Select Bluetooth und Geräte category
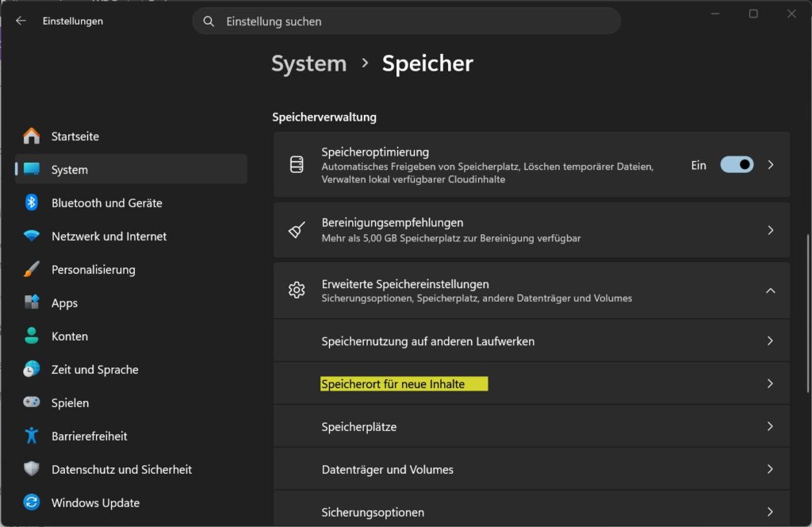This screenshot has height=527, width=812. [131, 202]
